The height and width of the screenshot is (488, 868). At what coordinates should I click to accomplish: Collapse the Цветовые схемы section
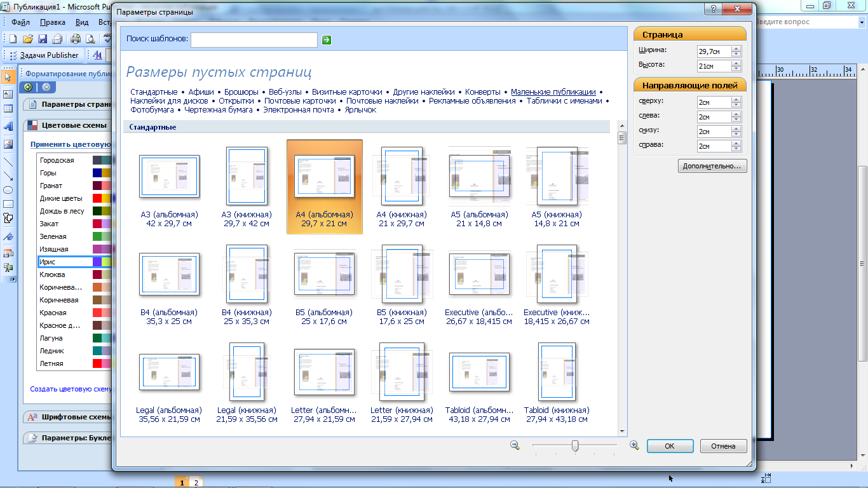68,125
